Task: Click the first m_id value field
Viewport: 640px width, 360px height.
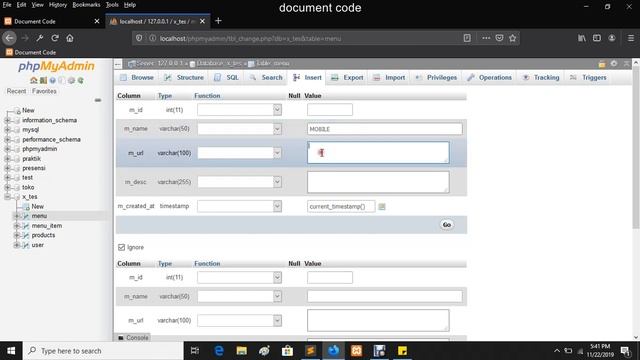Action: (x=330, y=110)
